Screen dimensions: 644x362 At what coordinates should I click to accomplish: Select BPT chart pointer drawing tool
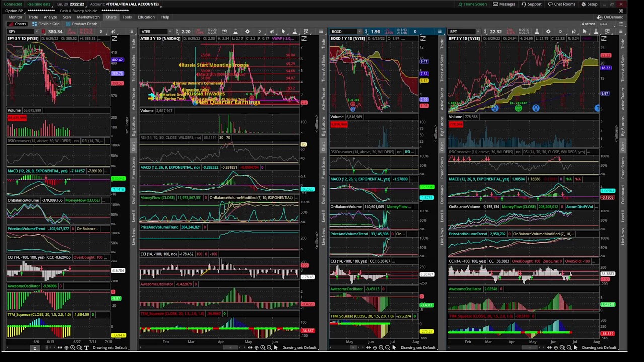coord(585,32)
